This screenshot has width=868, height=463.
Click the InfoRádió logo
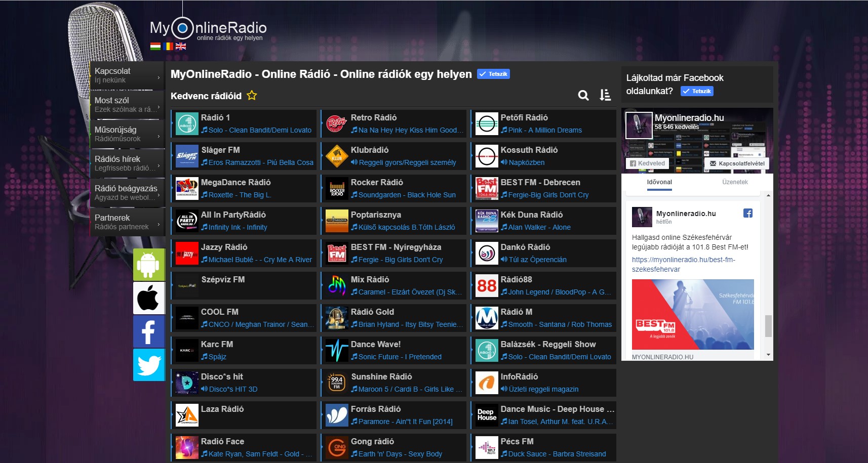(x=487, y=383)
